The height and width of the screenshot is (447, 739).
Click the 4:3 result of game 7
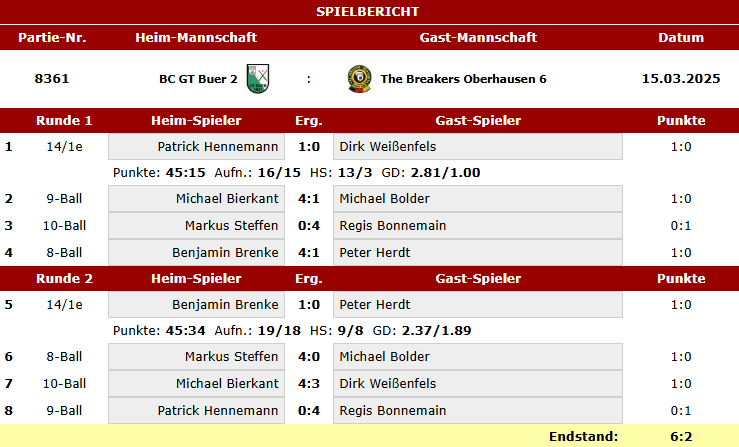click(x=309, y=384)
